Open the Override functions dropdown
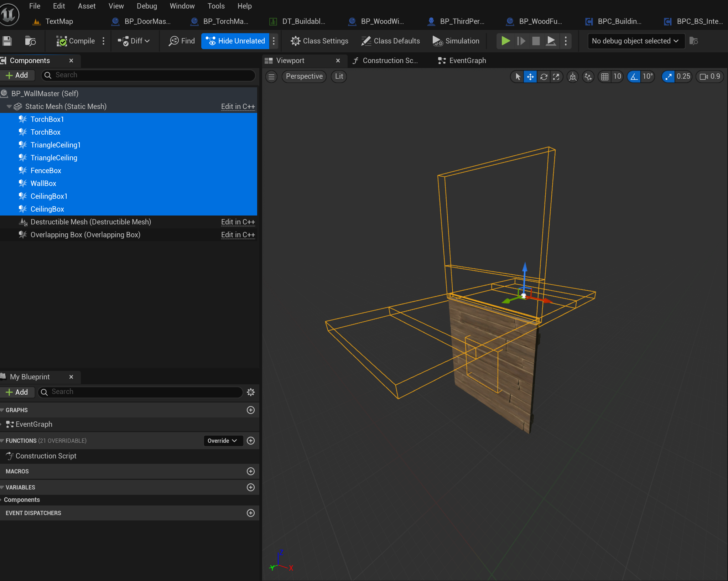Viewport: 728px width, 581px height. click(223, 441)
